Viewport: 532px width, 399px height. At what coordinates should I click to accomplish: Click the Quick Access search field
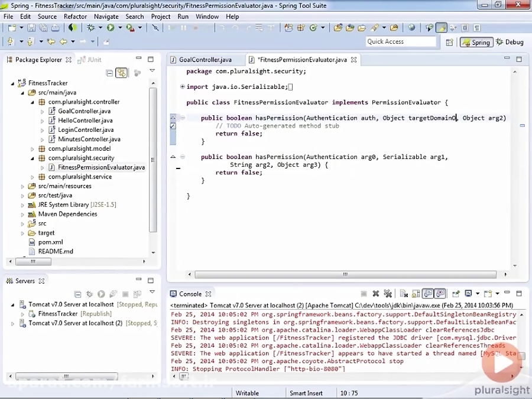pos(400,41)
